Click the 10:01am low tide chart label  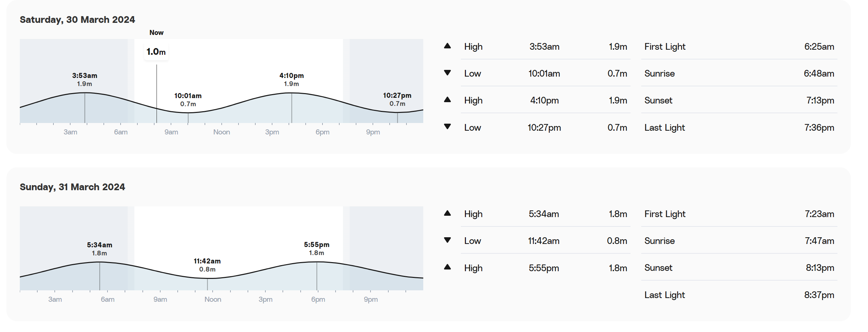point(188,100)
